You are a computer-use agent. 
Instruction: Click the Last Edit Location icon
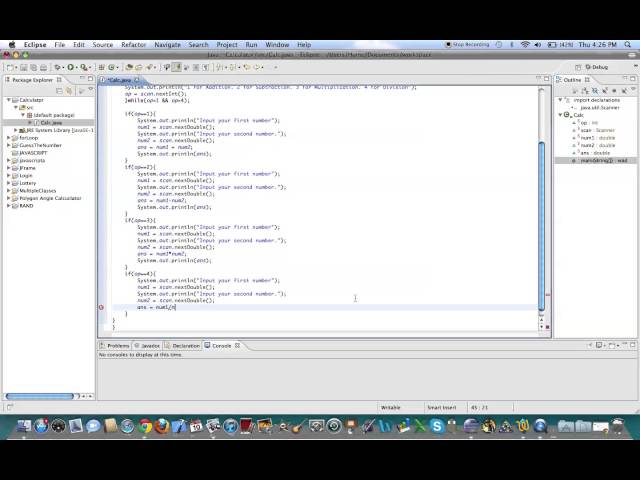tap(246, 67)
